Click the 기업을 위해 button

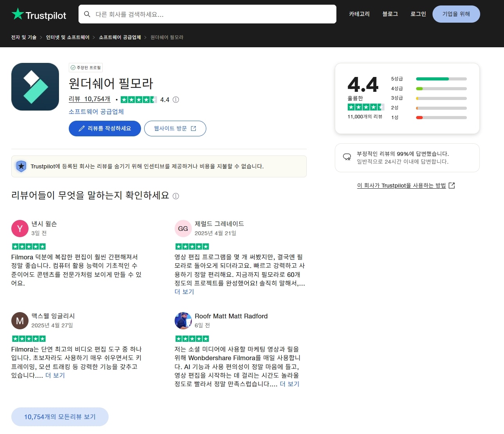click(456, 14)
